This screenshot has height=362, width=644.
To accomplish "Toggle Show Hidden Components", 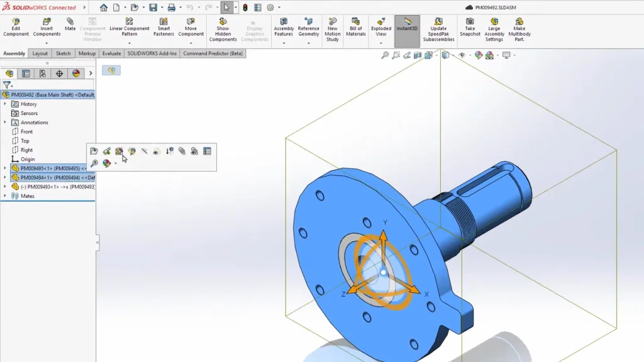I will [223, 30].
